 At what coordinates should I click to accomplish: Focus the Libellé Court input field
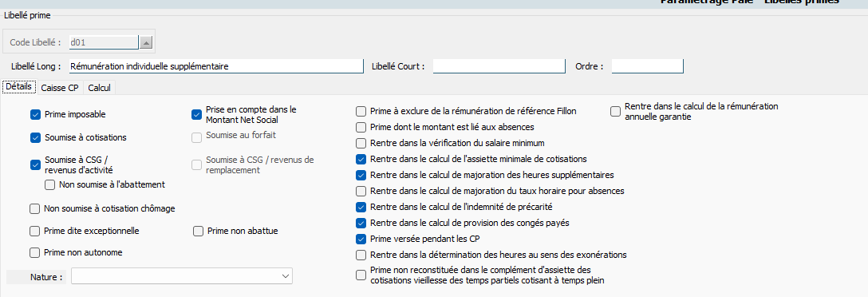499,66
